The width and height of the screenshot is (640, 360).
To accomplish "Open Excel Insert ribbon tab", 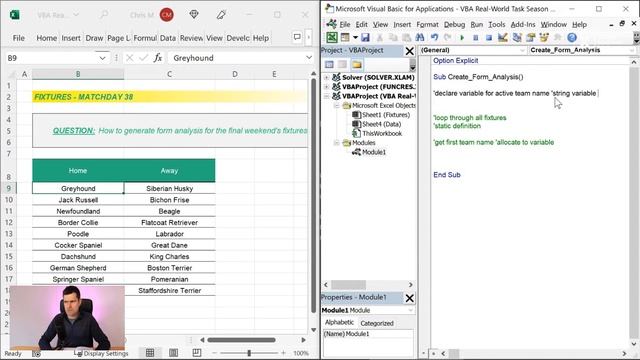I will coord(71,38).
